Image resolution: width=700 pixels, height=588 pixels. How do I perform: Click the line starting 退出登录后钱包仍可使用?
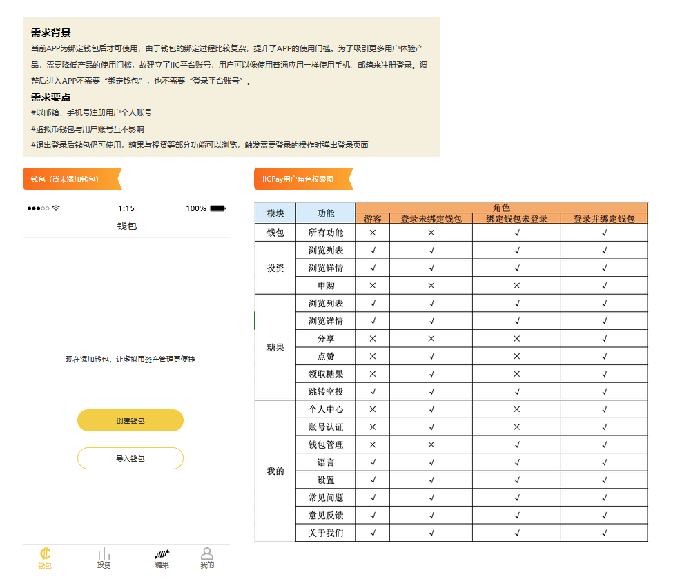tap(200, 145)
